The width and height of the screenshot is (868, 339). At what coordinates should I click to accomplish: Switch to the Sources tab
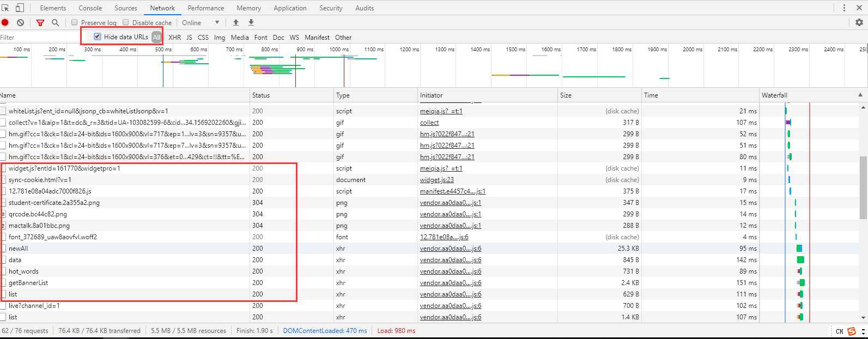pyautogui.click(x=126, y=8)
